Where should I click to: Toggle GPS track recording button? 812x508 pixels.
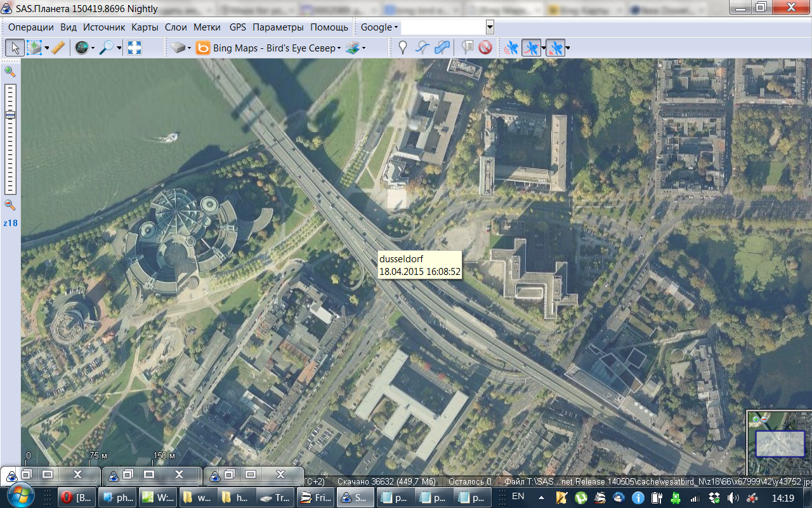(x=532, y=48)
